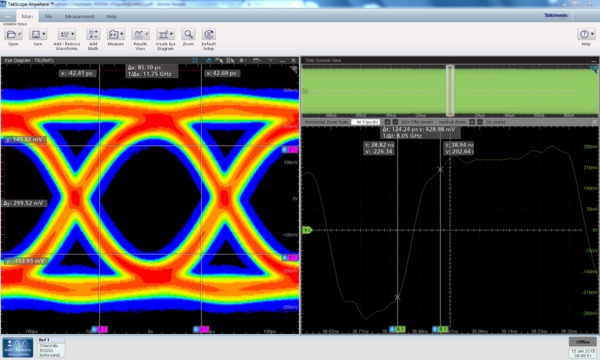The image size is (600, 360).
Task: Click the large Add / Remove Waveforms button at bottom
Action: coord(18,347)
